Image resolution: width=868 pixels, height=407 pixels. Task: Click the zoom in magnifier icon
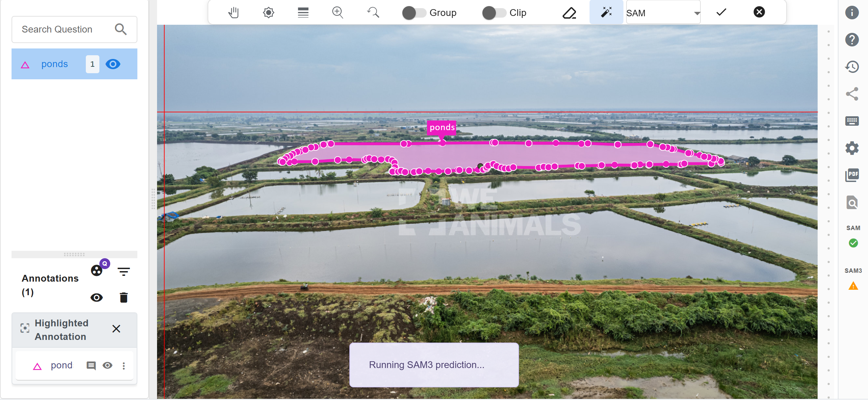coord(337,13)
